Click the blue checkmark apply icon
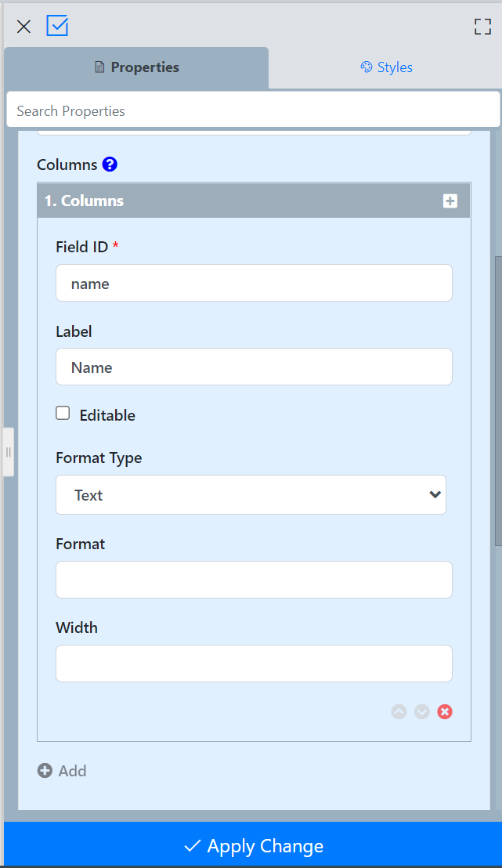The height and width of the screenshot is (868, 502). [x=57, y=26]
